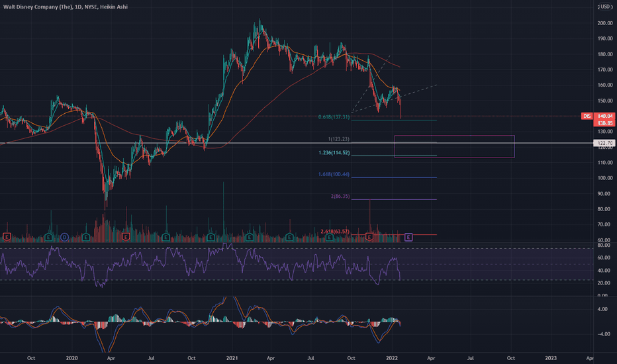Click the 2022 label on time axis
Screen dimensions: 617x364
[x=392, y=358]
